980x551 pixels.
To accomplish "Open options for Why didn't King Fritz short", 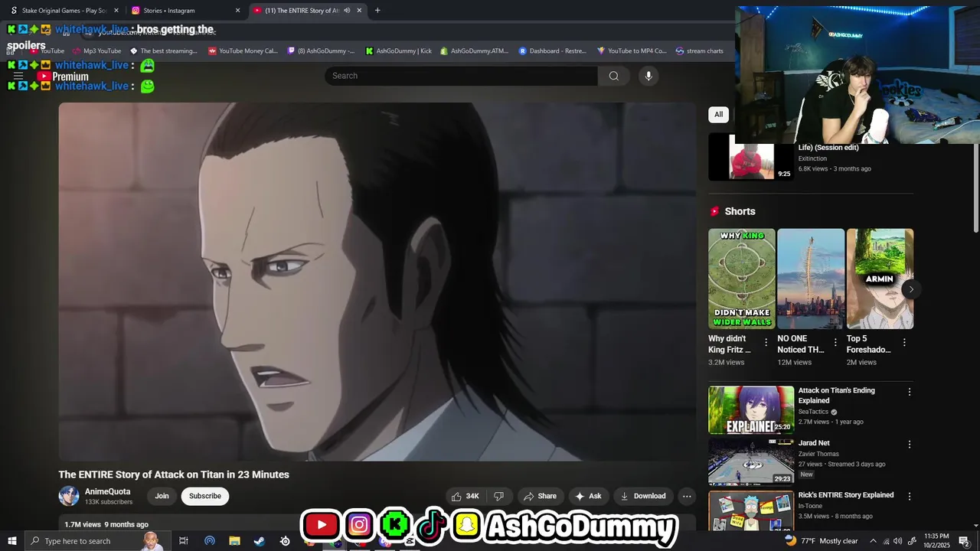I will tap(766, 343).
